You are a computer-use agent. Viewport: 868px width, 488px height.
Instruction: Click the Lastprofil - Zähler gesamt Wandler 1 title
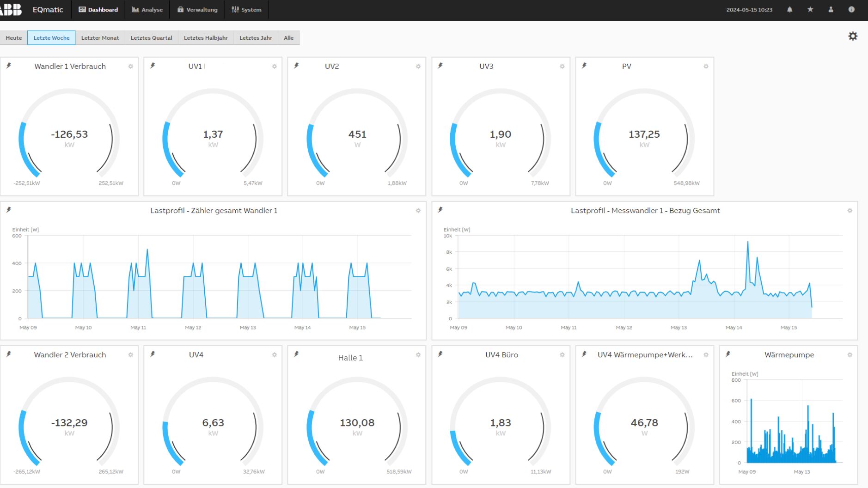(214, 210)
